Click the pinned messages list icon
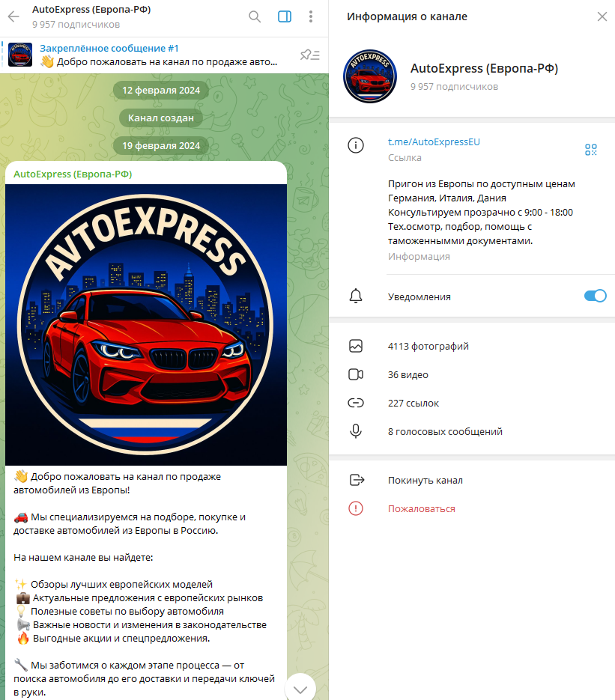 [309, 55]
